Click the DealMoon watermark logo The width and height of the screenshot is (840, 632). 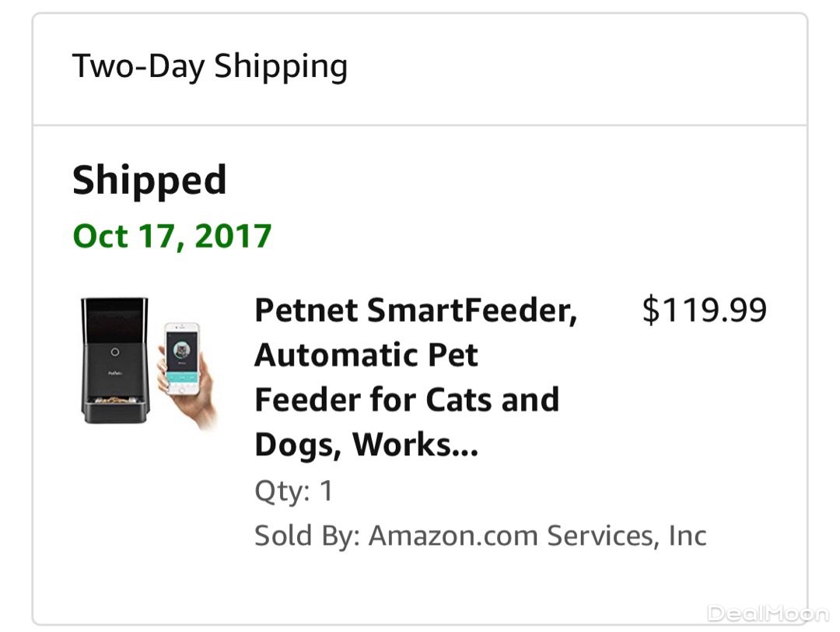766,613
